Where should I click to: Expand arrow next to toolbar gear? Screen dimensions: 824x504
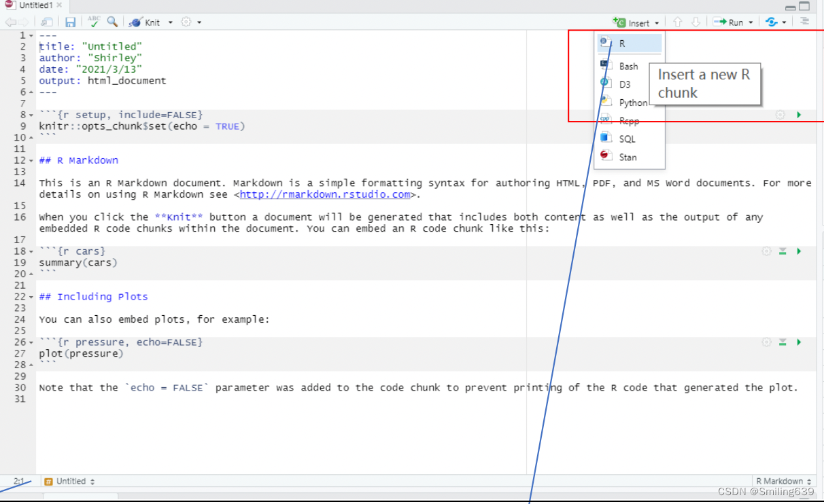pos(199,22)
